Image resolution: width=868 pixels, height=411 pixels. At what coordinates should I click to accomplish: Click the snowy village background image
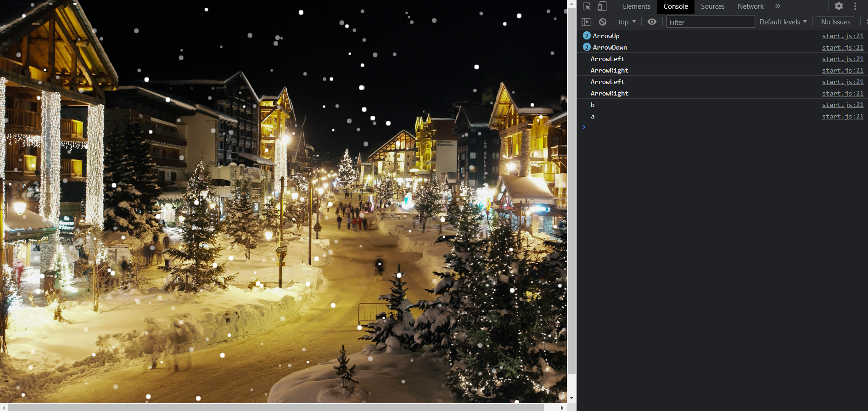[x=283, y=202]
